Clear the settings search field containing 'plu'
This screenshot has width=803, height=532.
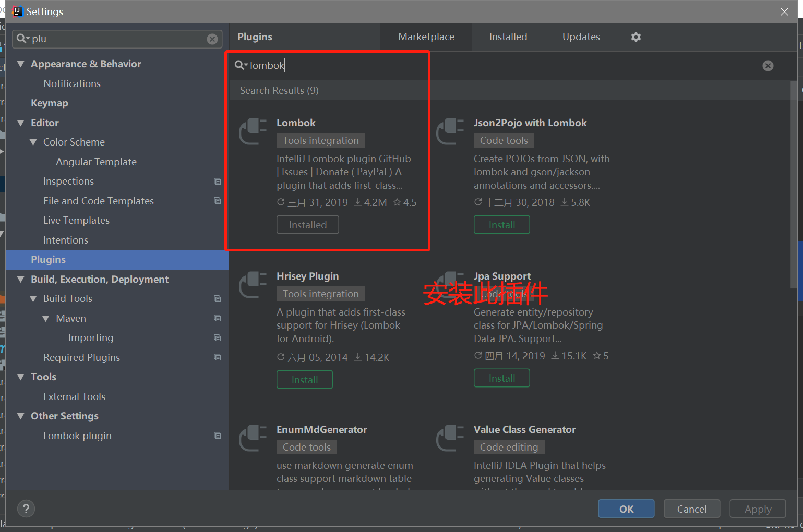click(x=212, y=39)
